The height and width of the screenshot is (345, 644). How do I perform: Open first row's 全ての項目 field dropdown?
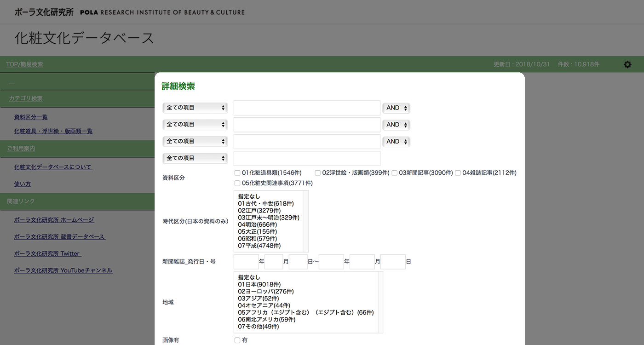[195, 108]
